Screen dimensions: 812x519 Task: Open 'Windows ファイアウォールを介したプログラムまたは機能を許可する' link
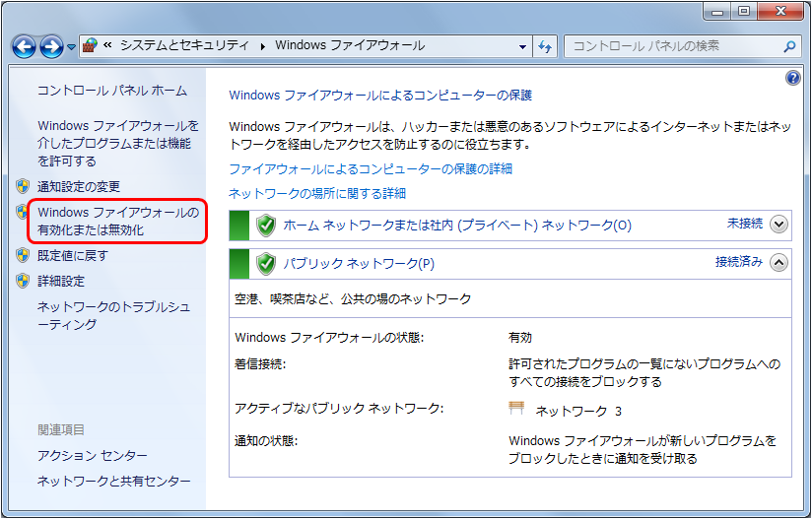[118, 144]
